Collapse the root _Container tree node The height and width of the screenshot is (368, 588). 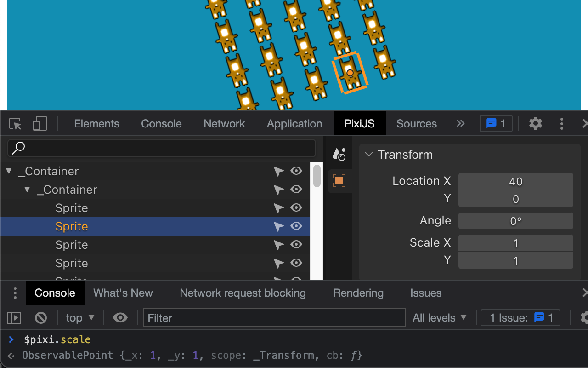pos(8,171)
